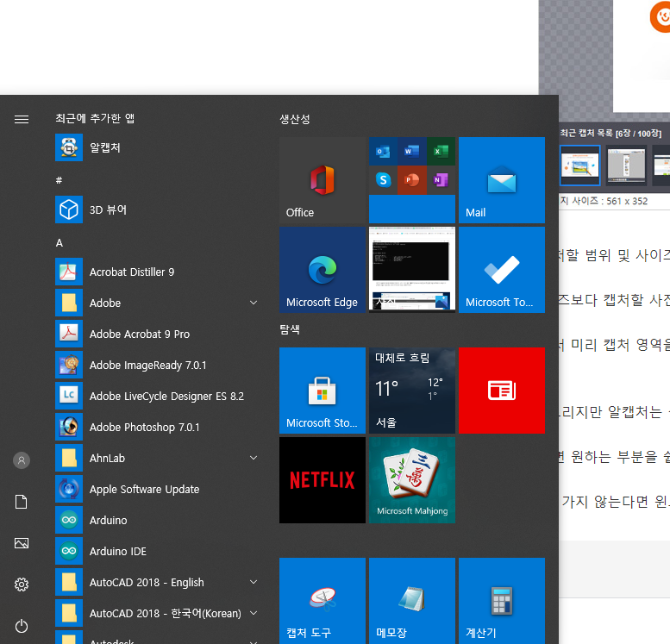Open the weather tile for 서울

coord(412,391)
